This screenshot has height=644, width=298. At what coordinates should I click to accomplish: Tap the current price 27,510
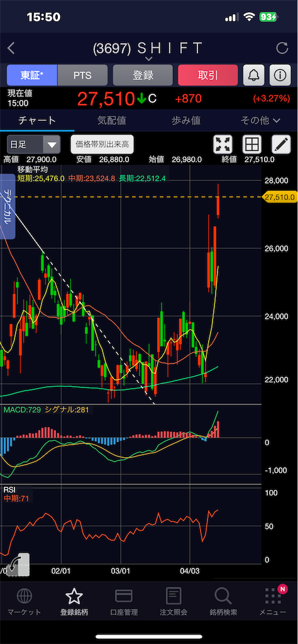click(x=106, y=99)
